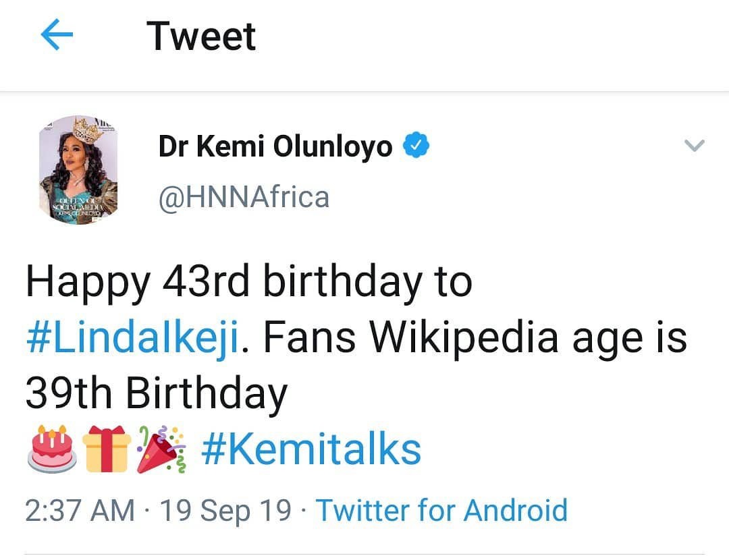Click the "Happy 43rd birthday to" text line
This screenshot has width=729, height=560.
248,282
